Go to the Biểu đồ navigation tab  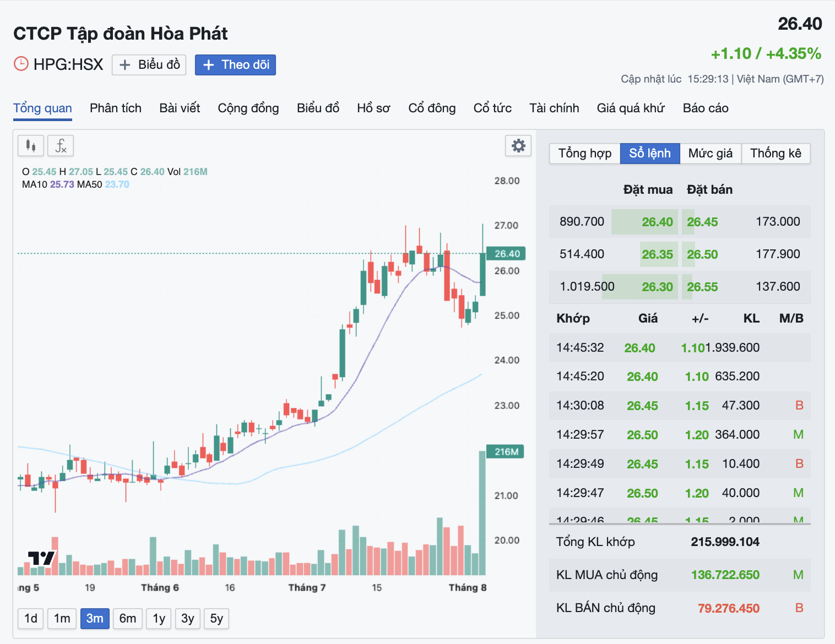pos(318,108)
